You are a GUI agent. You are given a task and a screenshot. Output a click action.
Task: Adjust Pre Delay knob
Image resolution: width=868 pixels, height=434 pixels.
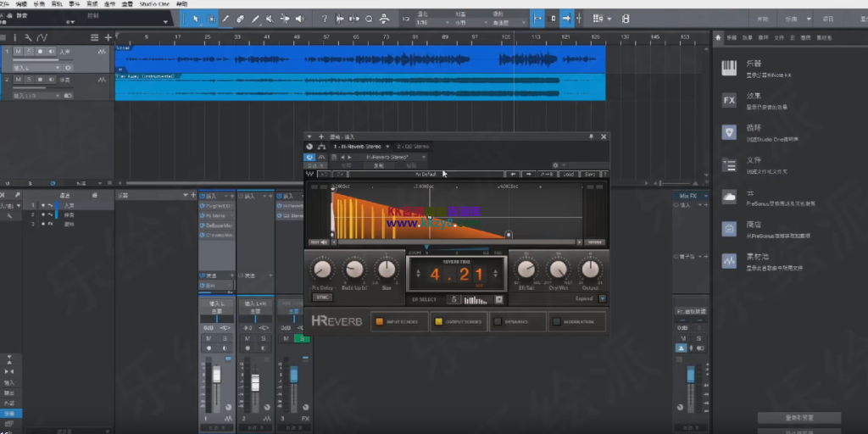(x=322, y=270)
